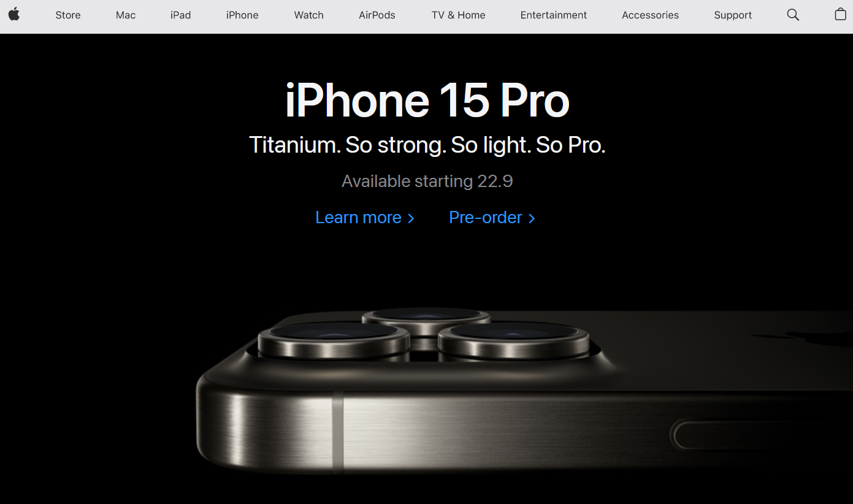853x504 pixels.
Task: Open the Accessories menu
Action: 650,15
